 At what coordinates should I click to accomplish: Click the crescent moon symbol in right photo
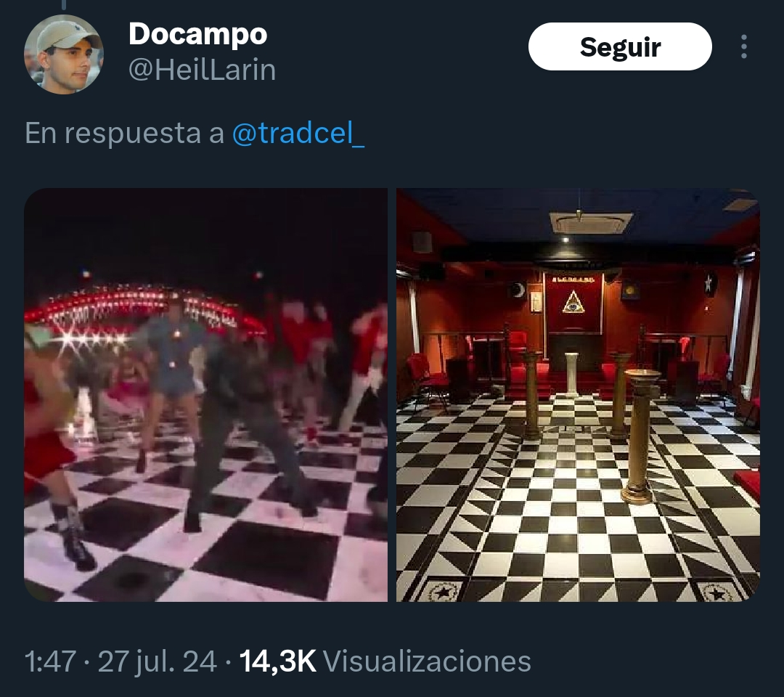518,289
